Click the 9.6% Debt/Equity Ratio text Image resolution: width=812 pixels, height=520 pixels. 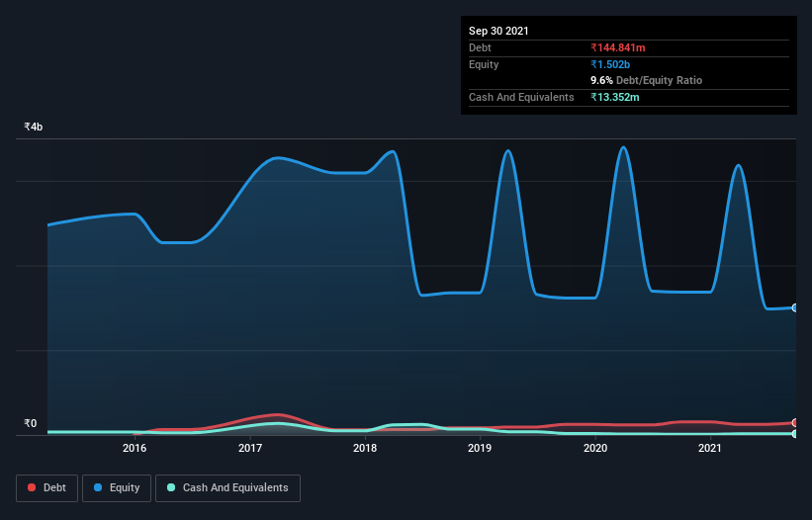[646, 80]
